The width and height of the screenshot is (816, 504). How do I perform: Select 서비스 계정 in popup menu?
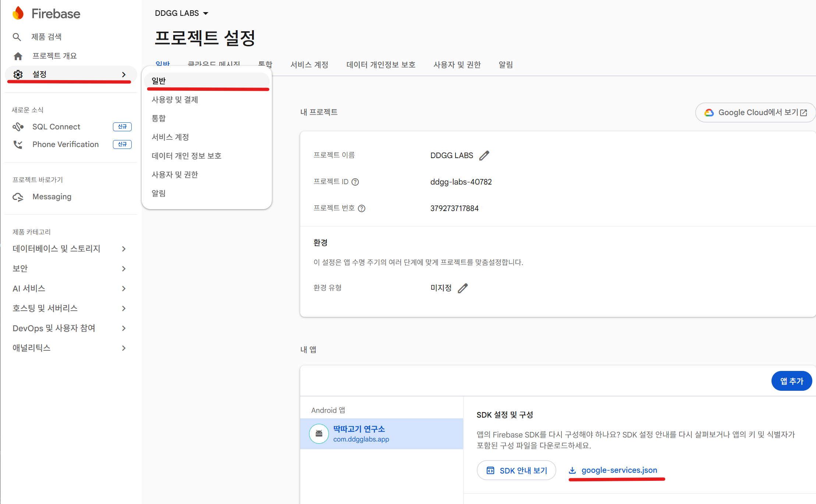(x=207, y=137)
